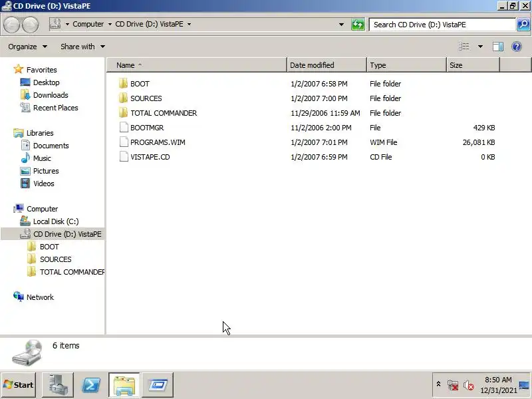Viewport: 532px width, 399px height.
Task: Click the WIM File type cell
Action: [384, 142]
